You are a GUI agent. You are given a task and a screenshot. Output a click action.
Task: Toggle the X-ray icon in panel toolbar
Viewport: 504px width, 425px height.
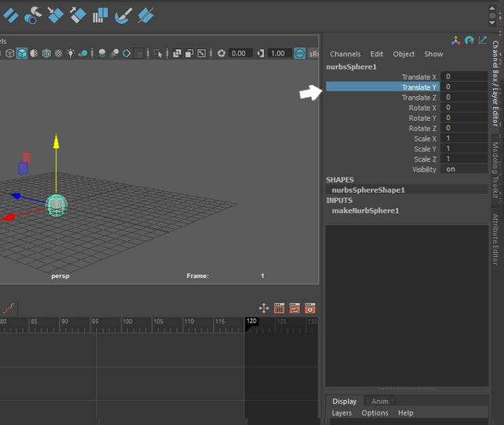tap(177, 54)
